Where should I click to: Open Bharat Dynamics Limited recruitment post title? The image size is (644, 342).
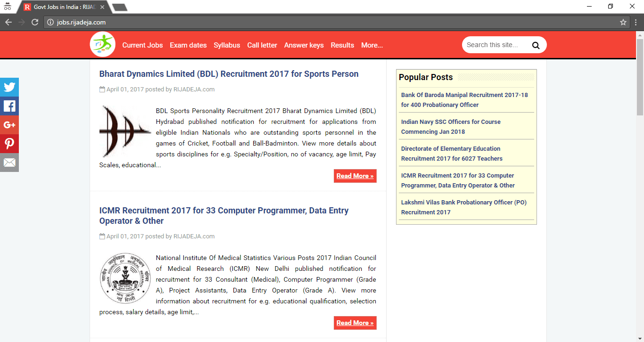pyautogui.click(x=229, y=74)
